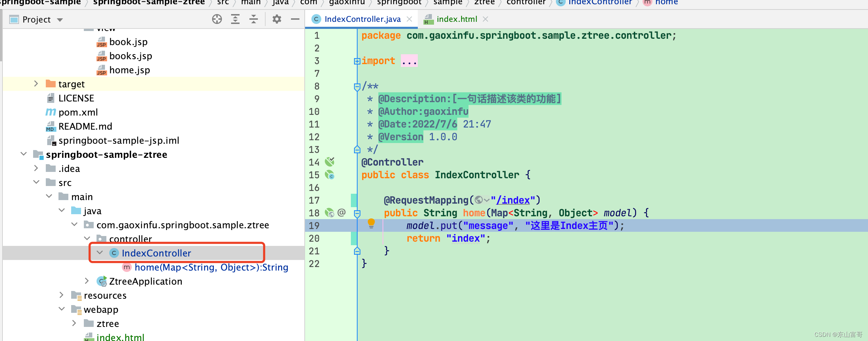Click the Expand All icon in Project toolbar
Image resolution: width=868 pixels, height=341 pixels.
pos(235,19)
